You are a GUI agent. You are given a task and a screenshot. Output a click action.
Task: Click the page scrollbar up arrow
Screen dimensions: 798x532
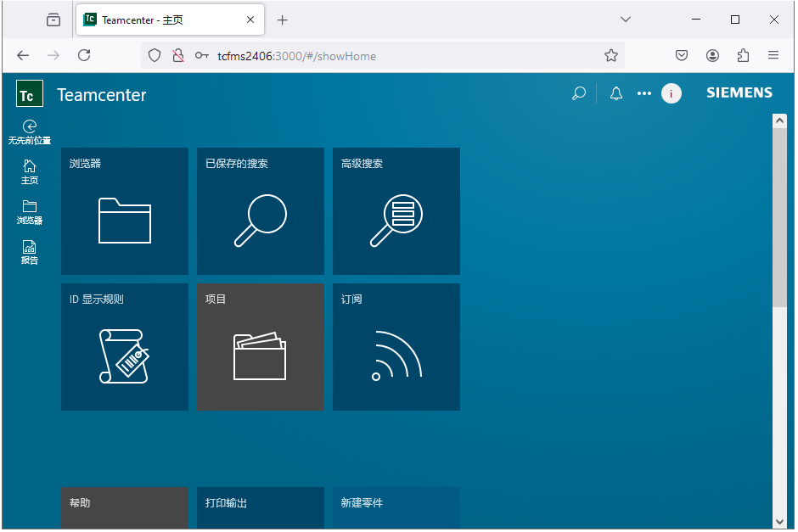point(779,120)
